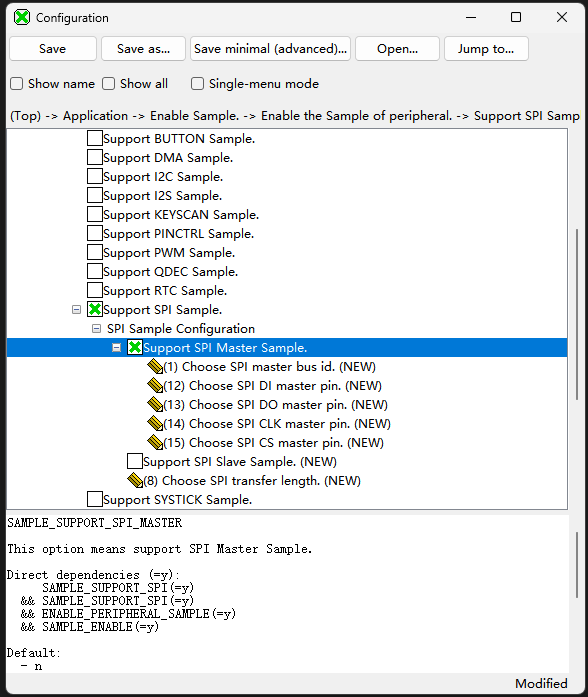Uncheck the green X on Support SPI Sample

pyautogui.click(x=95, y=309)
